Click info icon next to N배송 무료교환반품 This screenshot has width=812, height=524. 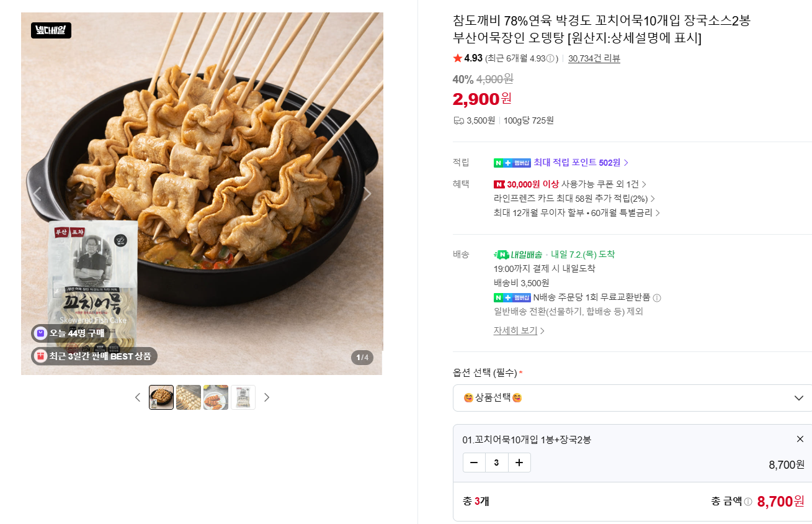click(657, 298)
